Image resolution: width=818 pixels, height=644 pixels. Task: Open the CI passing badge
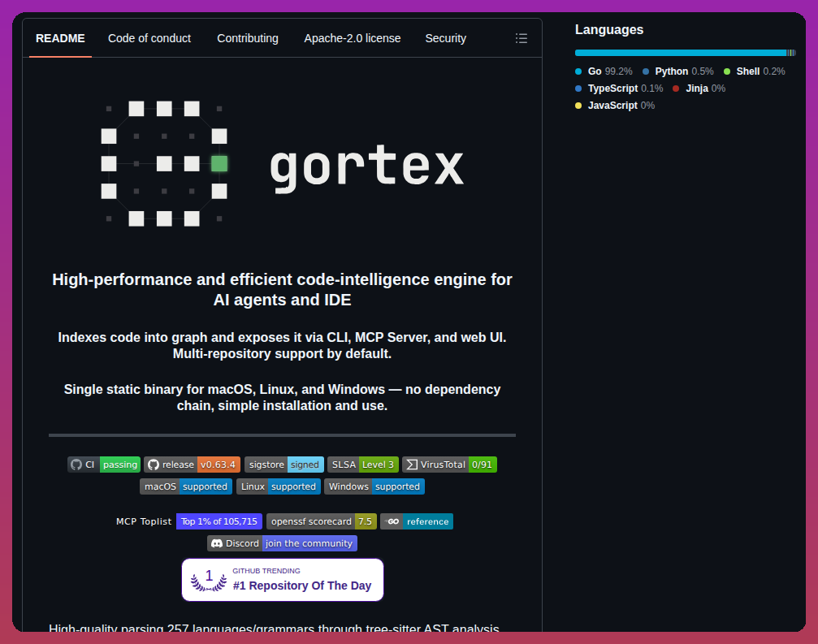pos(104,465)
